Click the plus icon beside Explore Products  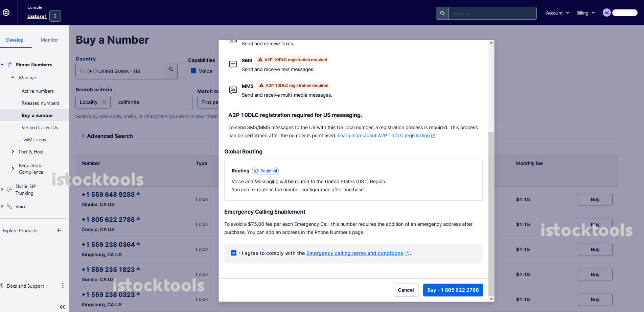pos(59,230)
